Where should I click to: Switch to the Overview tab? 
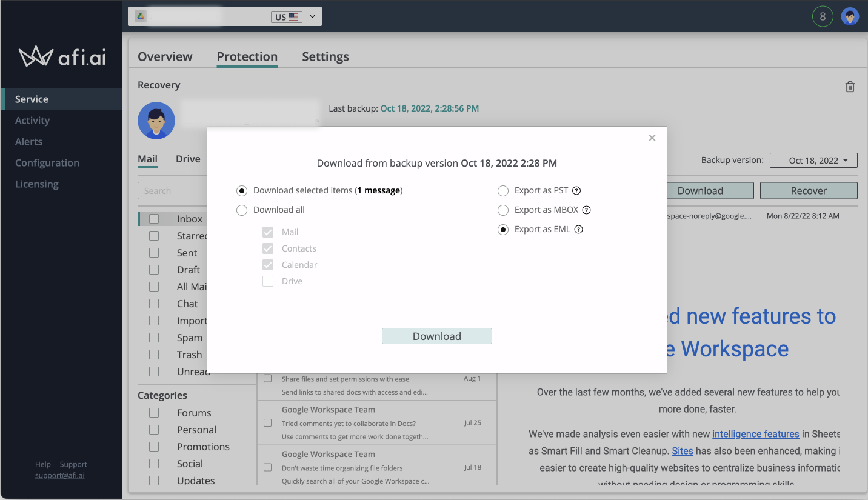[164, 56]
